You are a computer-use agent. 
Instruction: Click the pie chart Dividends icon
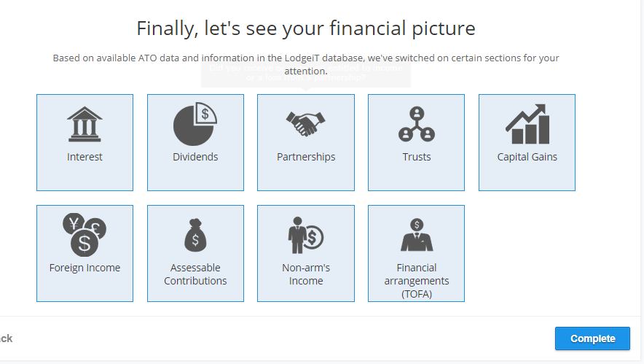[x=195, y=124]
